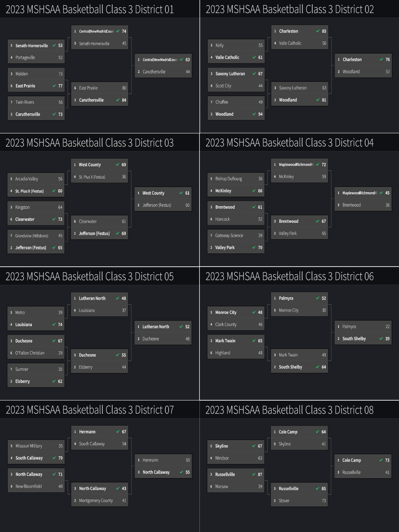The height and width of the screenshot is (532, 399).
Task: Click the checkmark next to North Callaway's 55
Action: point(182,472)
